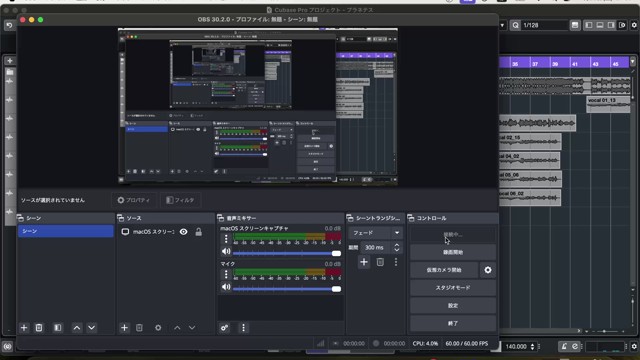Click Cubase quantize Q icon
Screen dimensions: 640x360
pos(515,25)
